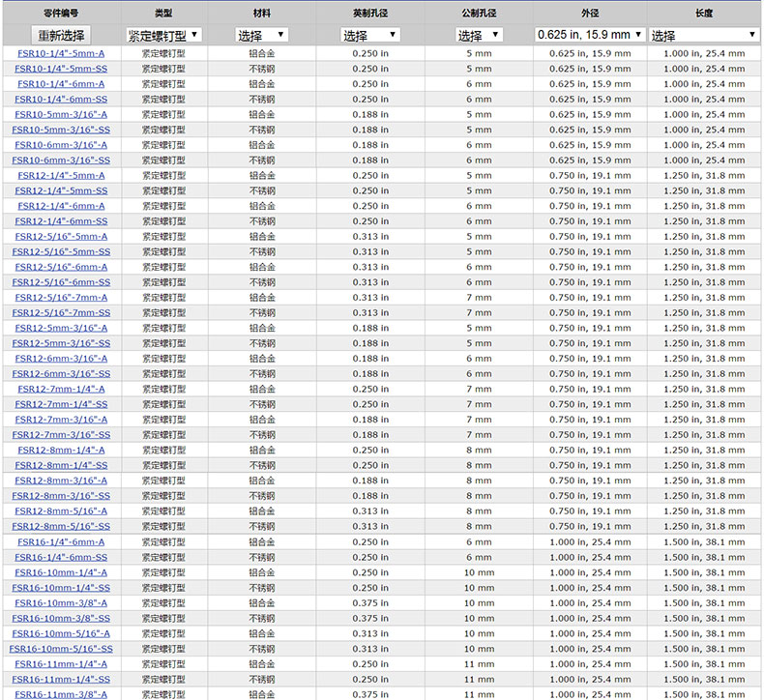Open the 类型 dropdown showing 紧定螺钉型
The image size is (764, 700).
[164, 35]
